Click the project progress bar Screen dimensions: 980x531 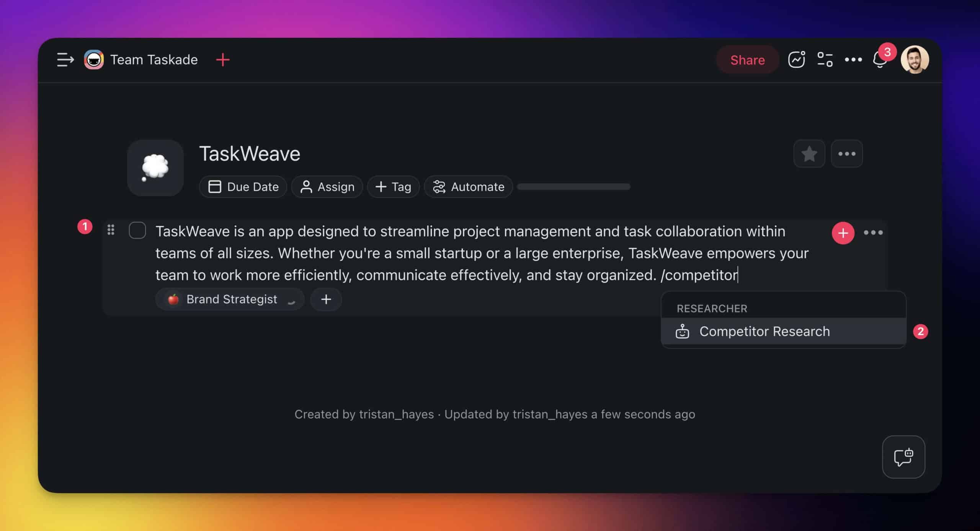573,187
